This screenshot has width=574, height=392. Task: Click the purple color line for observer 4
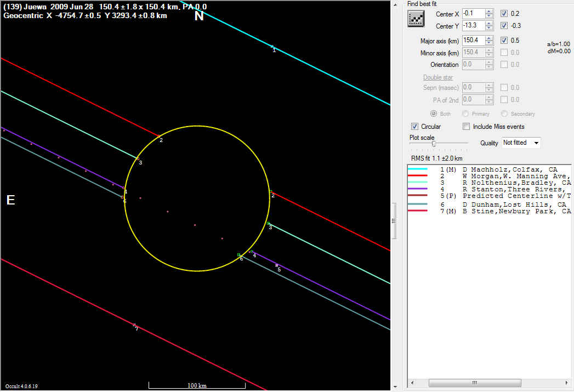[x=418, y=189]
